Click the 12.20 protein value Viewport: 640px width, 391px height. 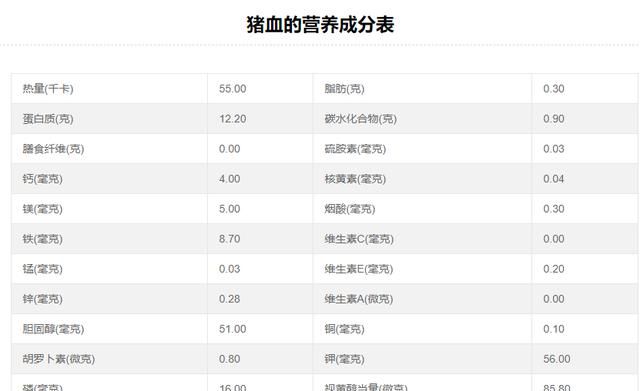click(x=233, y=119)
